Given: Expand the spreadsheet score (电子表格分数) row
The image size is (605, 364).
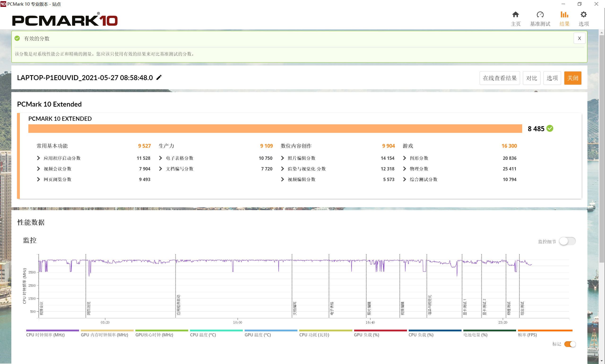Looking at the screenshot, I should click(x=161, y=158).
